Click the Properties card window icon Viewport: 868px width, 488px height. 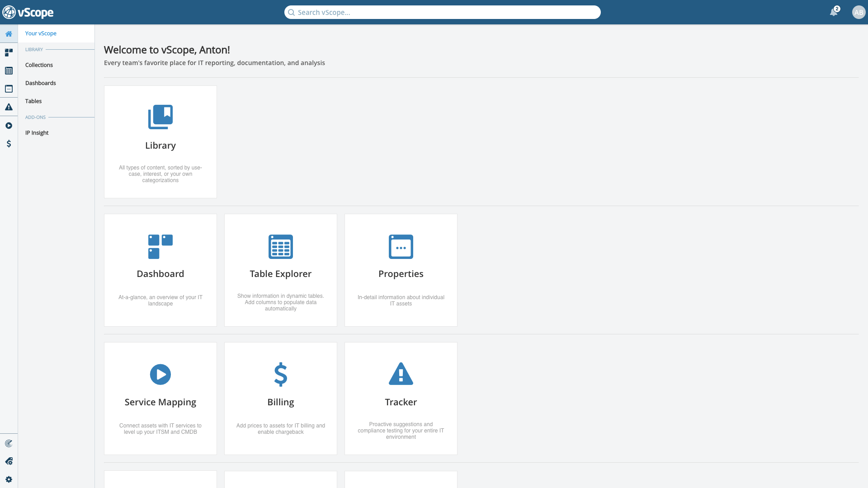pyautogui.click(x=401, y=247)
